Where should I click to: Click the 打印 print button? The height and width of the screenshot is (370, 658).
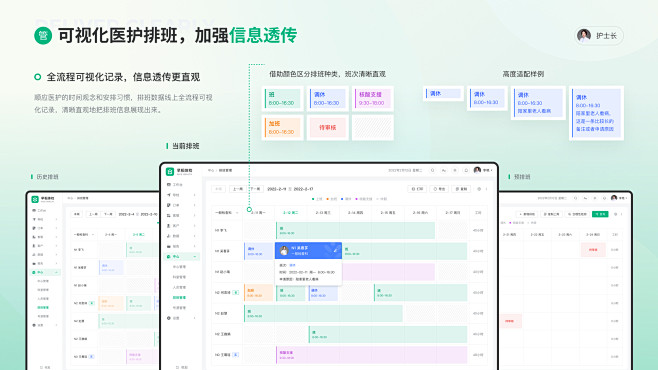pos(417,189)
